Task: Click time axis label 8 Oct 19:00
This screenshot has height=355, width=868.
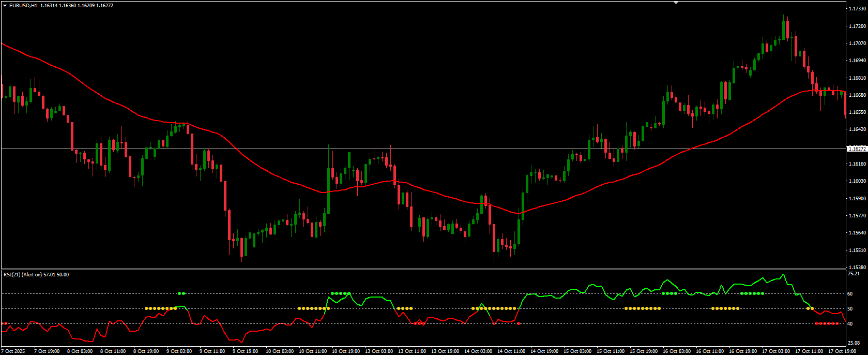Action: 146,351
